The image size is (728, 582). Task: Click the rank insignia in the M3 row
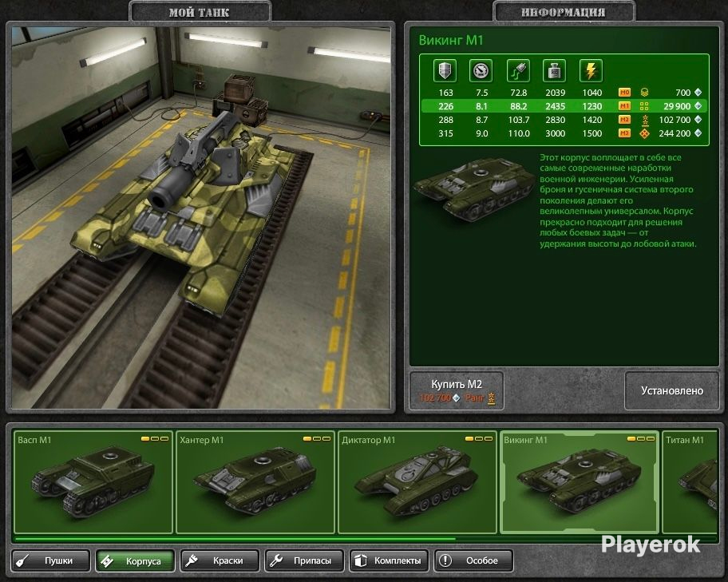click(644, 133)
